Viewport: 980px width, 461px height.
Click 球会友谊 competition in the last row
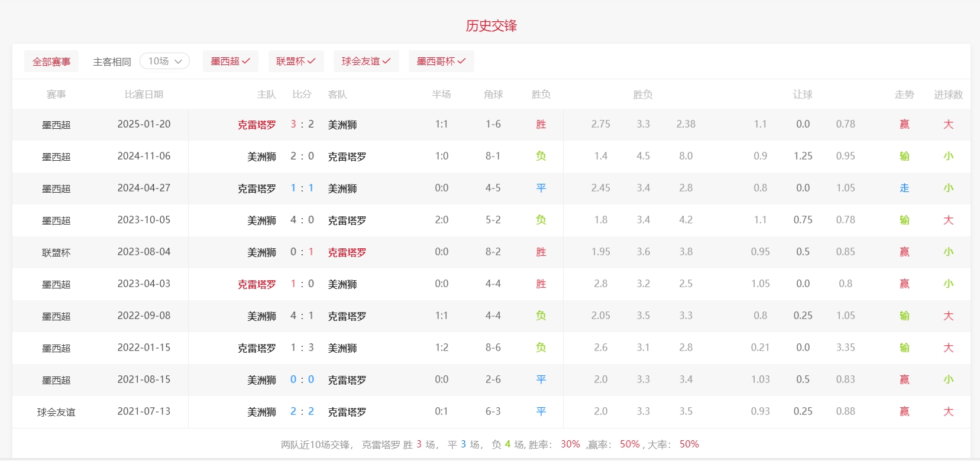(x=56, y=412)
